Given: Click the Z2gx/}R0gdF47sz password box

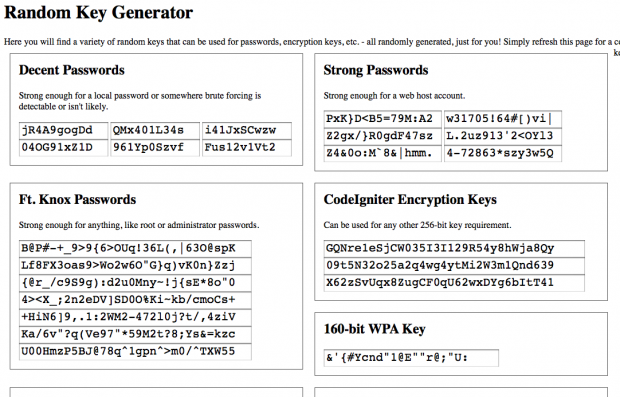Looking at the screenshot, I should tap(382, 136).
